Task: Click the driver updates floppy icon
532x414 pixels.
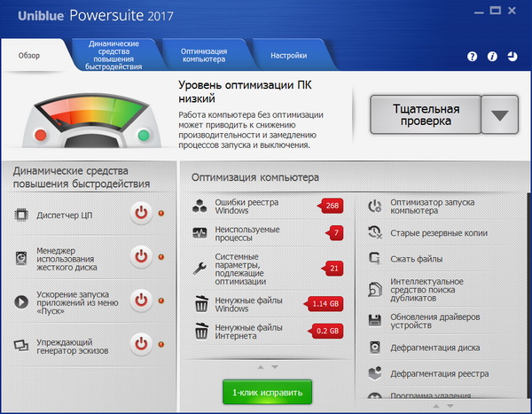Action: click(375, 320)
